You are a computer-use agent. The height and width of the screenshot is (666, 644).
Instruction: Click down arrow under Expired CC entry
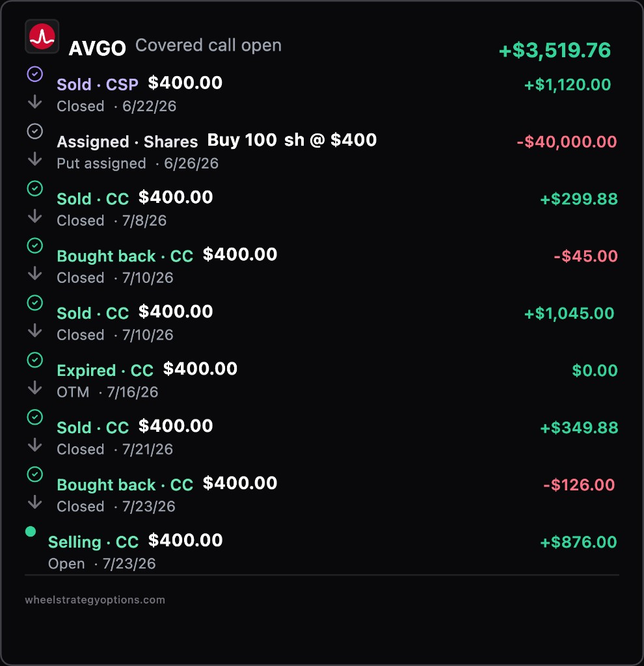35,388
